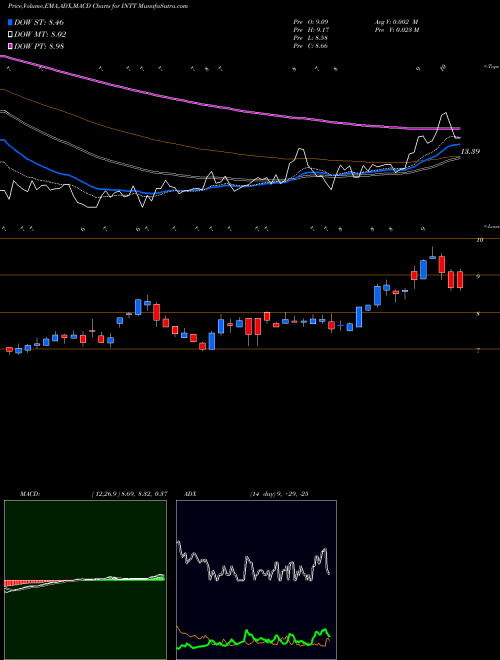The height and width of the screenshot is (660, 500).
Task: Click the 'Pre H: 9.17' value
Action: pos(311,30)
